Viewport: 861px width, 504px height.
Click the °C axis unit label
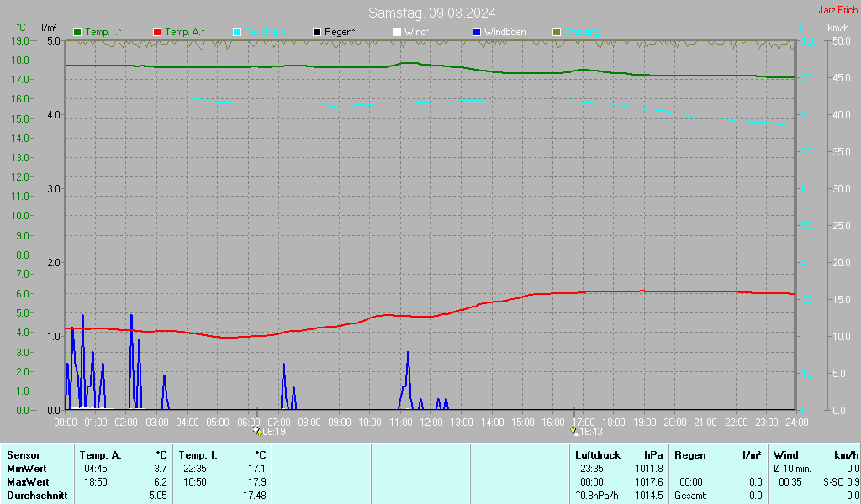pyautogui.click(x=21, y=28)
